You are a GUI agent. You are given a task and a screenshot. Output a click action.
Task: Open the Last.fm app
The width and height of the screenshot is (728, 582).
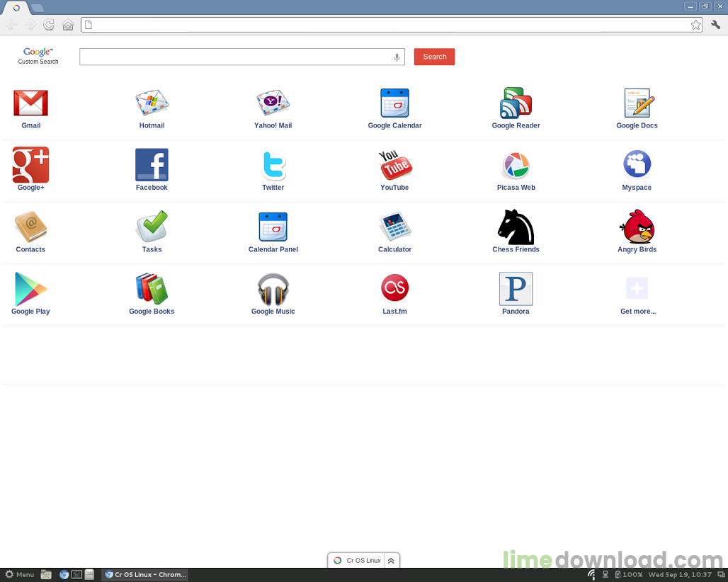(x=394, y=287)
